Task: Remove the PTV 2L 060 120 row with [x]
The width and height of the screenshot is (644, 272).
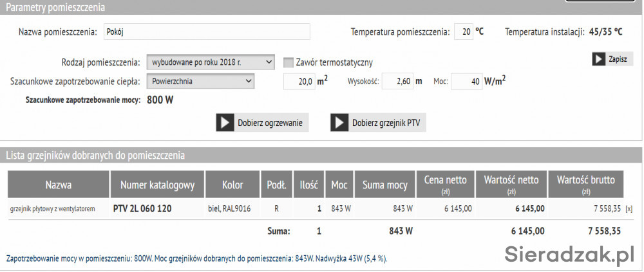Action: coord(629,209)
